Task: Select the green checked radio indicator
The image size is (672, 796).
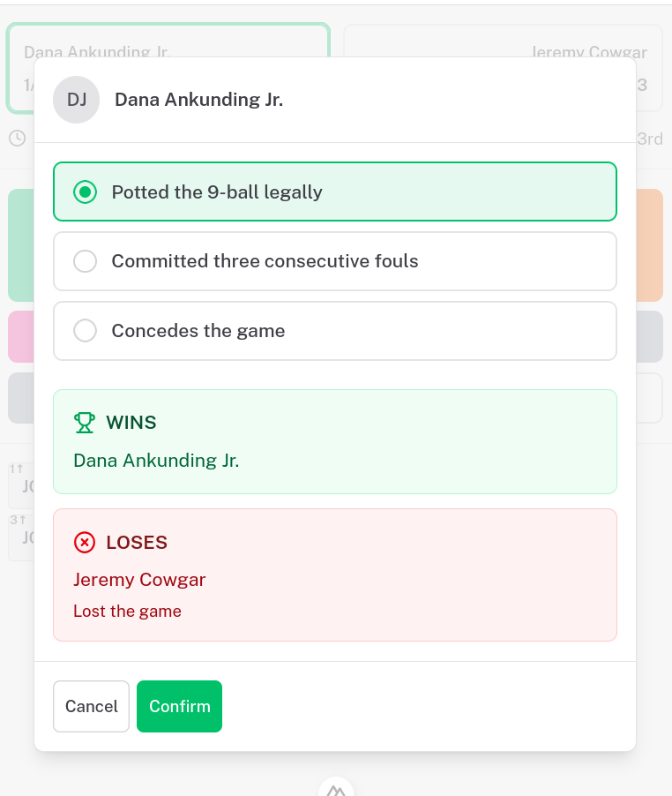Action: click(85, 191)
